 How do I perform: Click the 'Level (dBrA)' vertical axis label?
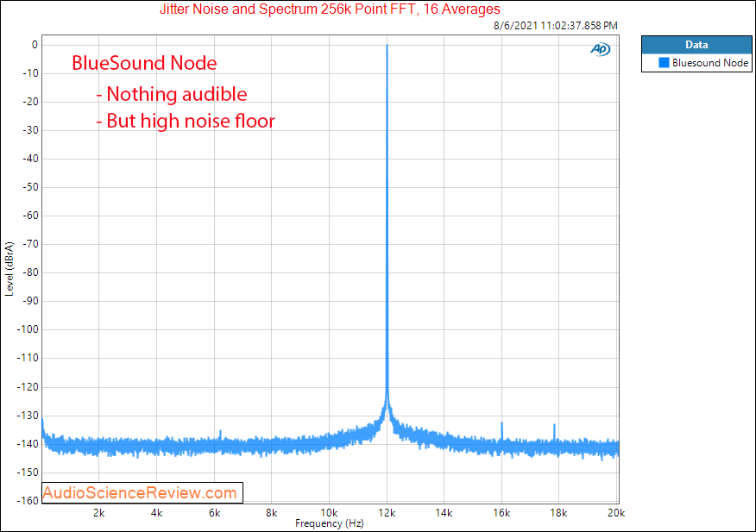[9, 269]
